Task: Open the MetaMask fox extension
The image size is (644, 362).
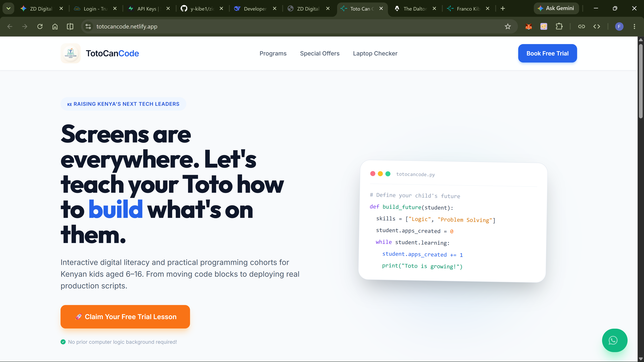Action: click(528, 26)
